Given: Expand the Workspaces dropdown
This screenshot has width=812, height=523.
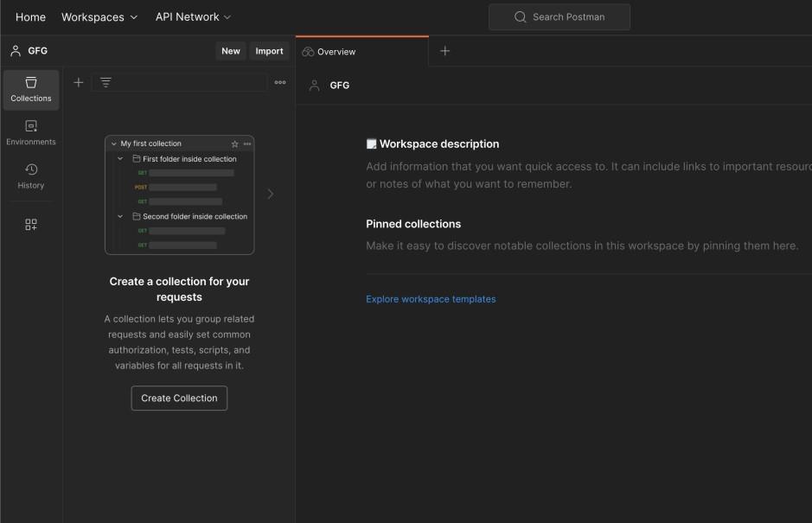Looking at the screenshot, I should point(99,17).
